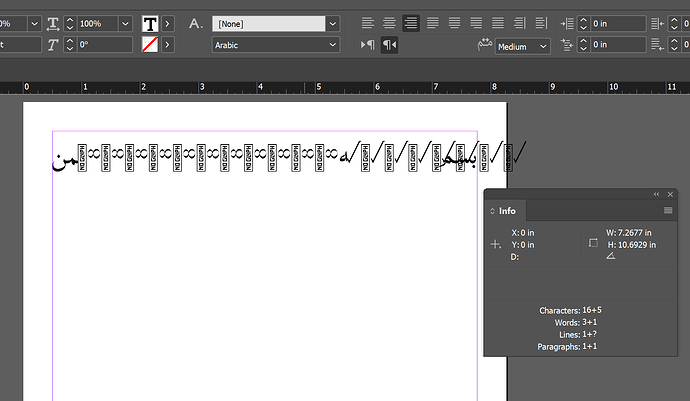Viewport: 690px width, 401px height.
Task: Increase Left Indent with stepper up arrow
Action: 584,20
